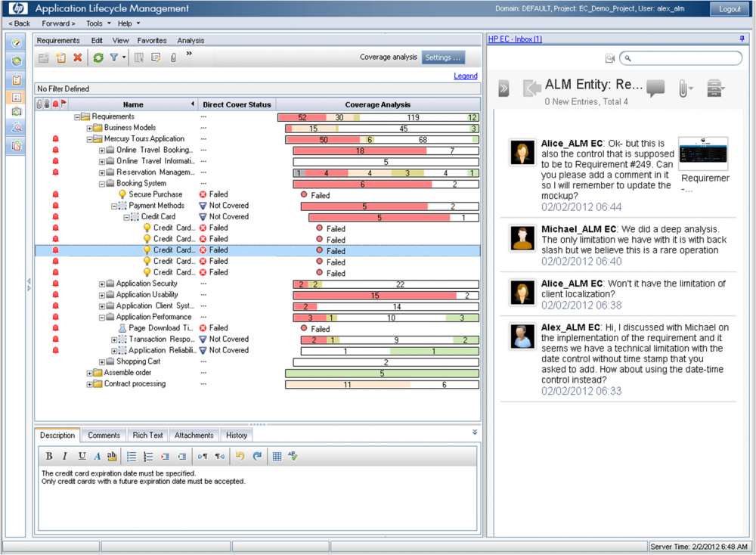Apply underline formatting in description editor
Viewport: 756px width, 555px height.
tap(82, 456)
